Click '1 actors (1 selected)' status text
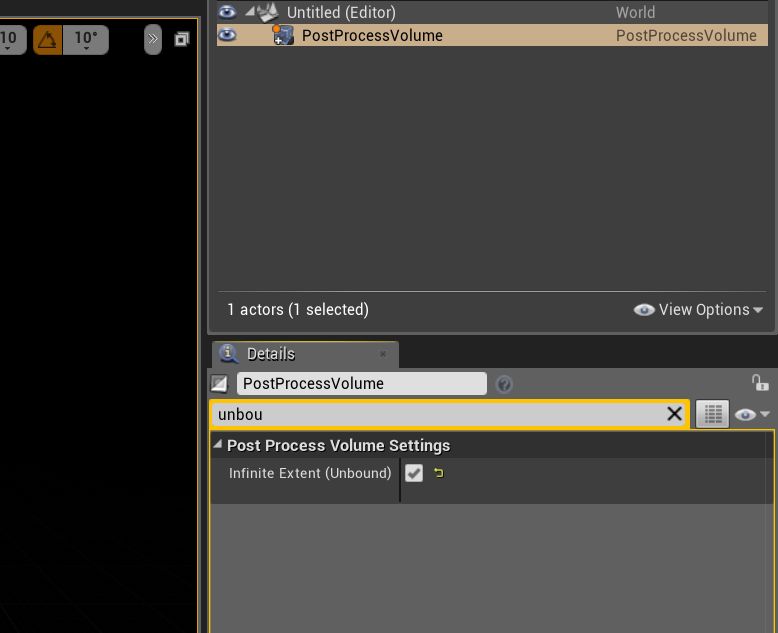 coord(298,310)
